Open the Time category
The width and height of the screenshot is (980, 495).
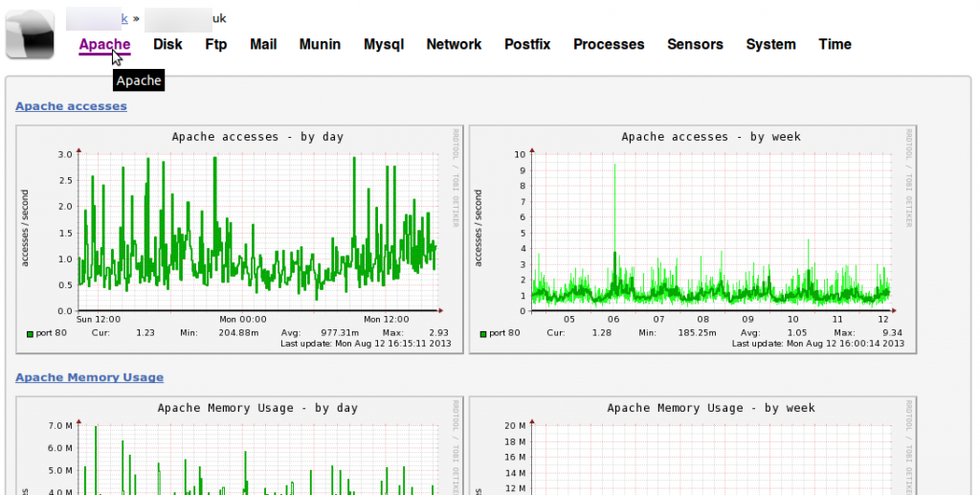(x=835, y=44)
